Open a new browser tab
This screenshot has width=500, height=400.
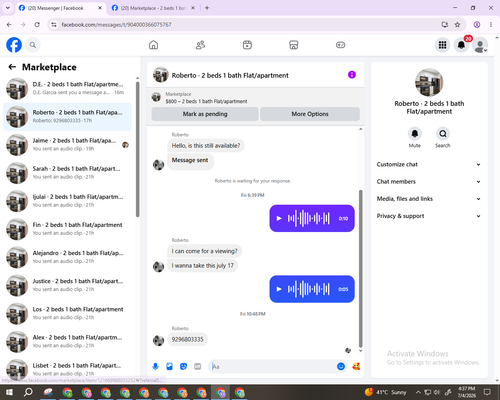click(x=207, y=8)
